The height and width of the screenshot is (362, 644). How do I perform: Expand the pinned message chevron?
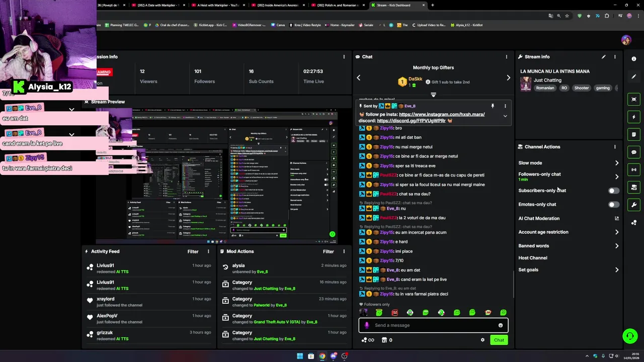click(x=505, y=116)
